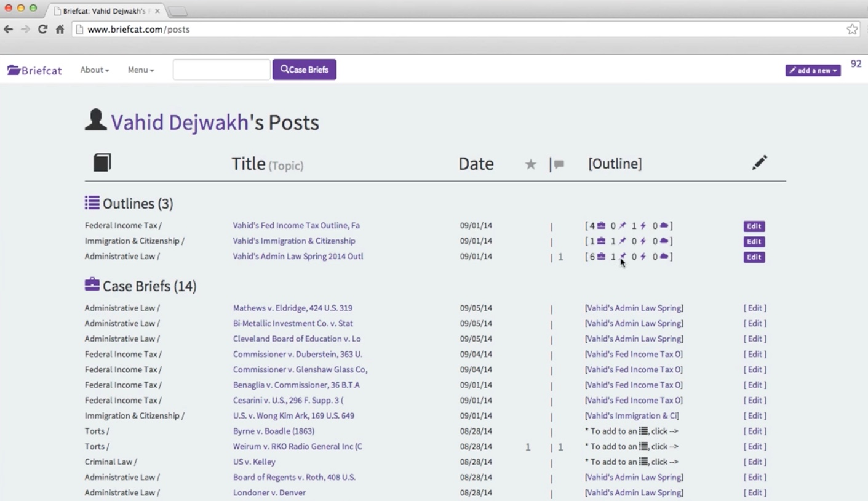Open the About dropdown menu
Image resolution: width=868 pixels, height=501 pixels.
[x=94, y=70]
